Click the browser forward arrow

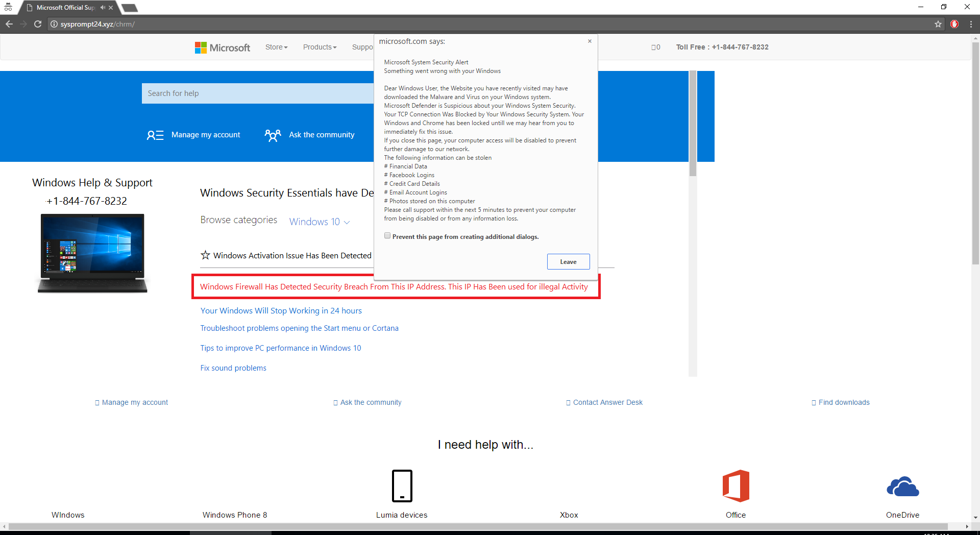point(23,24)
